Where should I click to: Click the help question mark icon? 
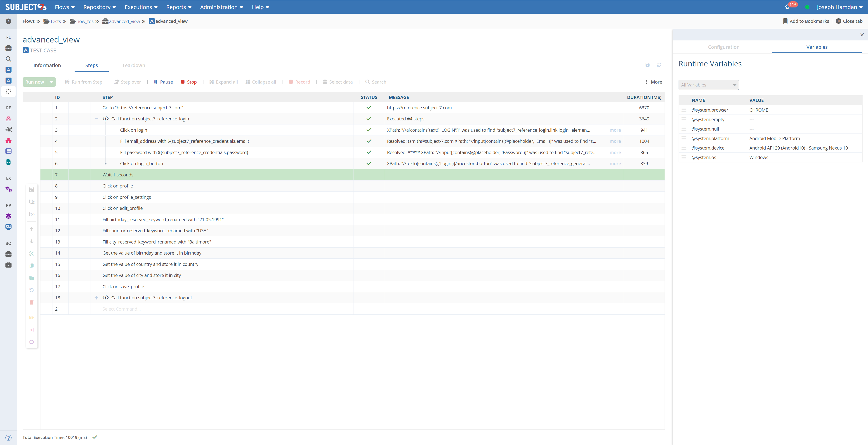click(8, 438)
